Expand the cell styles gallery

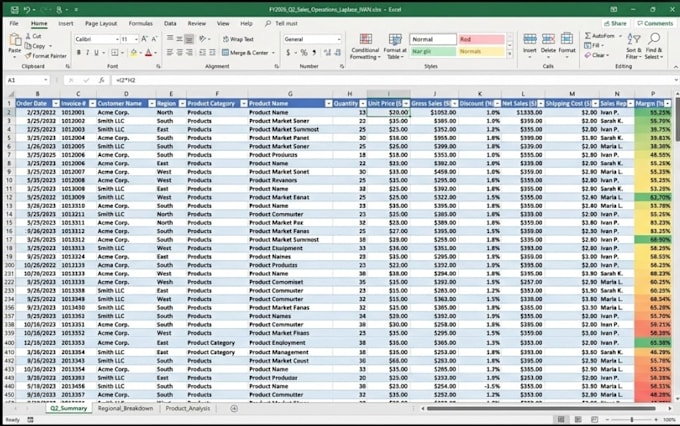point(510,54)
